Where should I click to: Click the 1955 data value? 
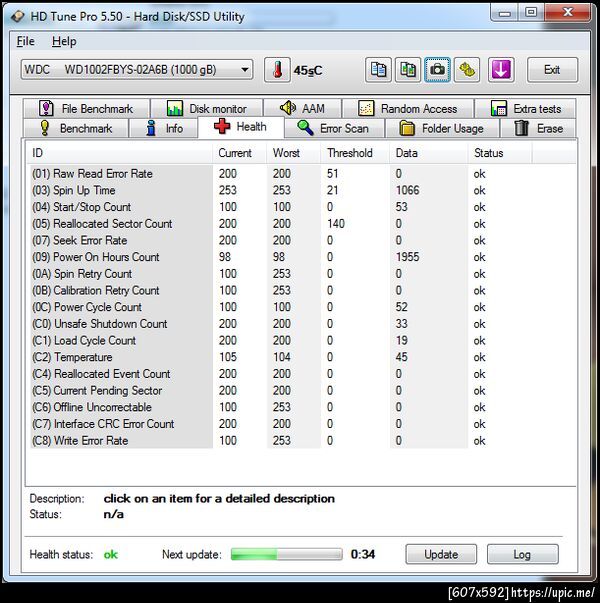click(407, 257)
